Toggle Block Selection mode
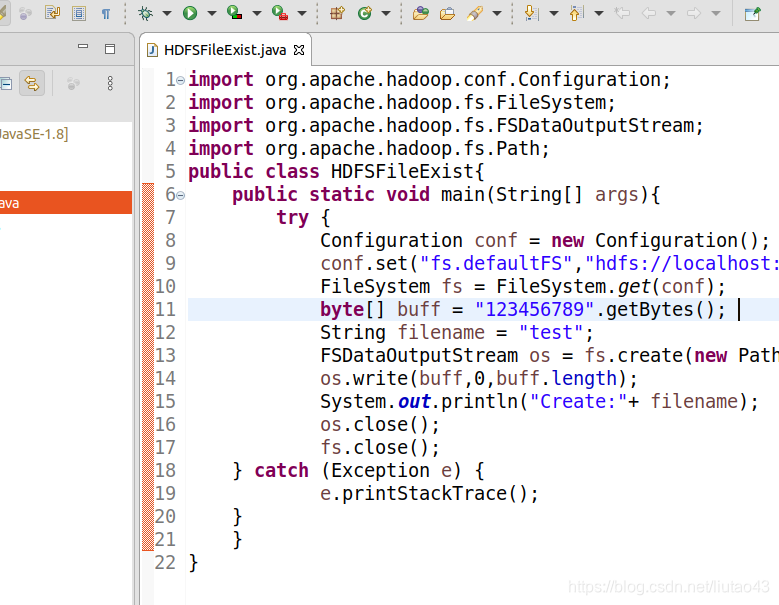Image resolution: width=779 pixels, height=605 pixels. (79, 13)
